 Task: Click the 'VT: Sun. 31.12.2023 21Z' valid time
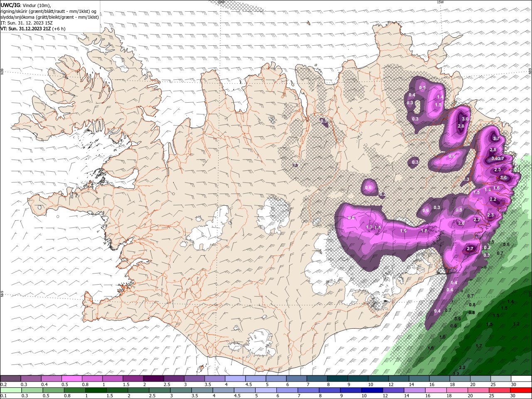26,29
